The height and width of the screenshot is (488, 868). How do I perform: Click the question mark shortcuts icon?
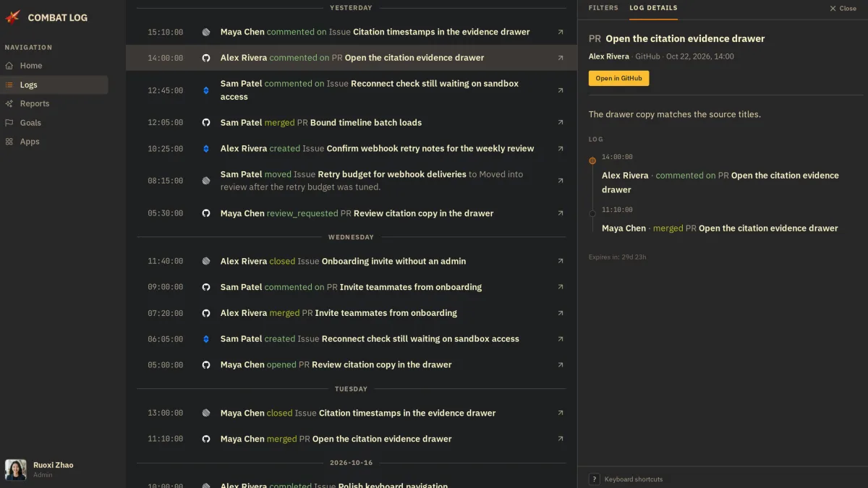[594, 479]
